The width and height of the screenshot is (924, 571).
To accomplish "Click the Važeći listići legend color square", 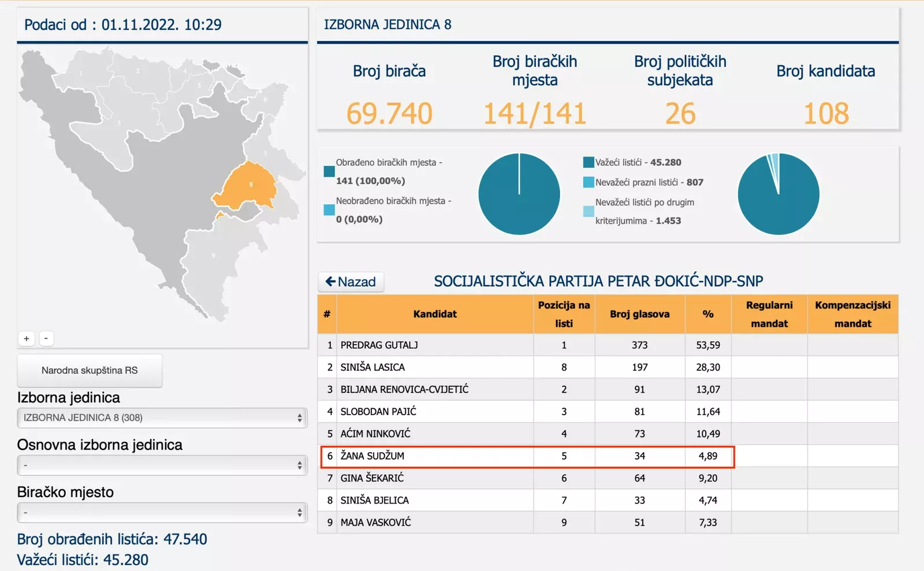I will (x=588, y=162).
